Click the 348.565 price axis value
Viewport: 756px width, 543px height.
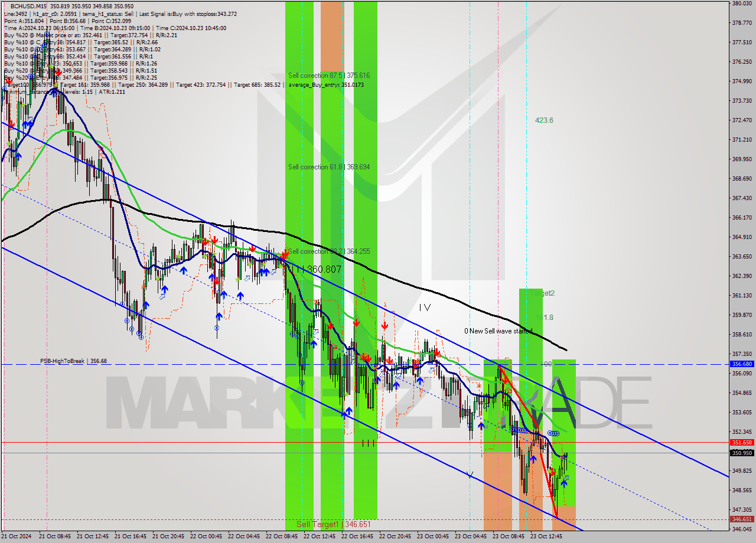[x=742, y=490]
